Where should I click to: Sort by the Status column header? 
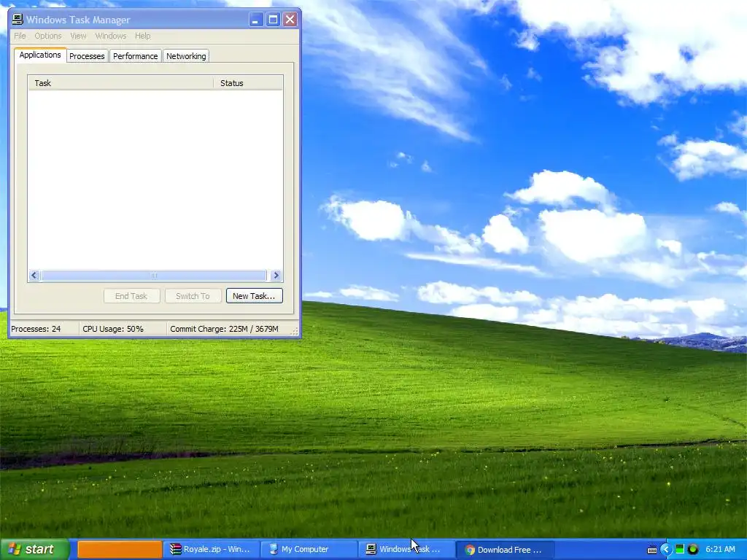click(248, 83)
